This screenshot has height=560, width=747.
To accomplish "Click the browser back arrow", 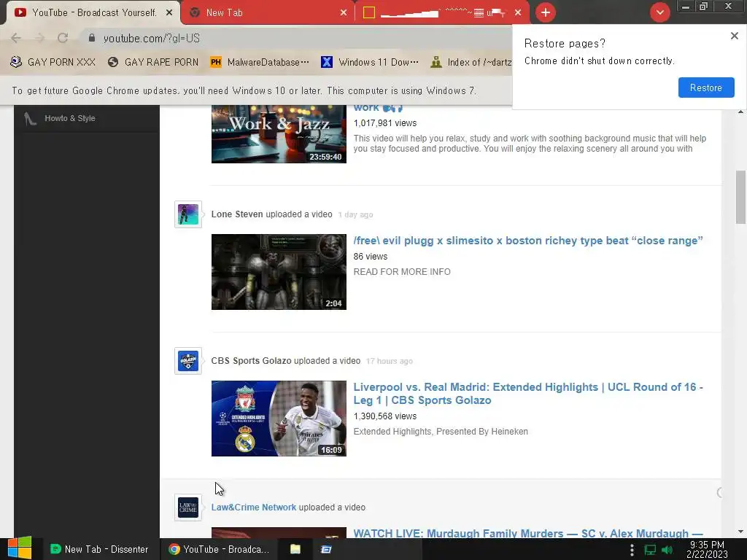I will point(16,38).
